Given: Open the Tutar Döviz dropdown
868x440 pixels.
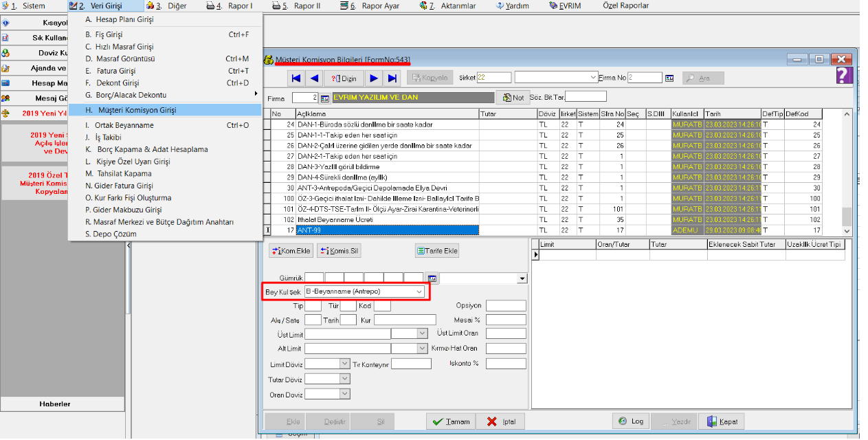Looking at the screenshot, I should 344,379.
